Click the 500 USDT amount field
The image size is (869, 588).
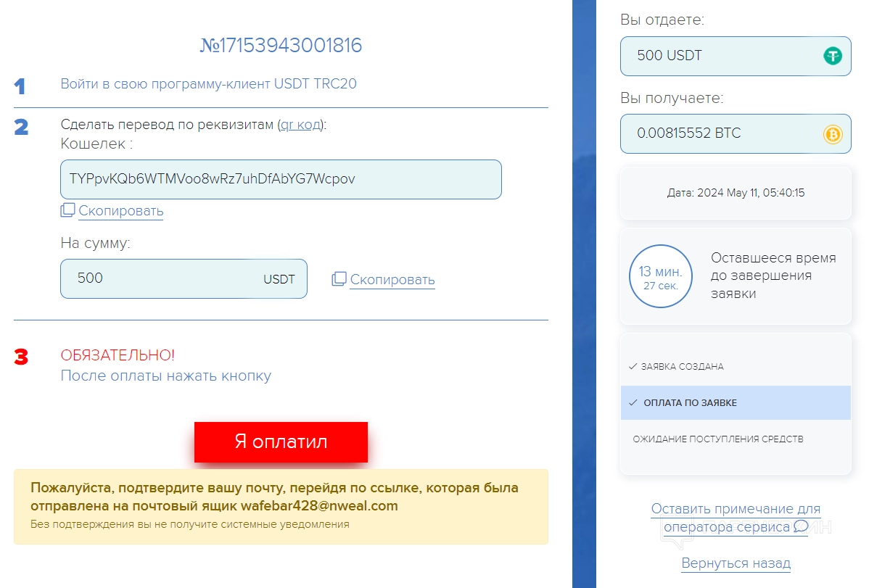(x=184, y=278)
